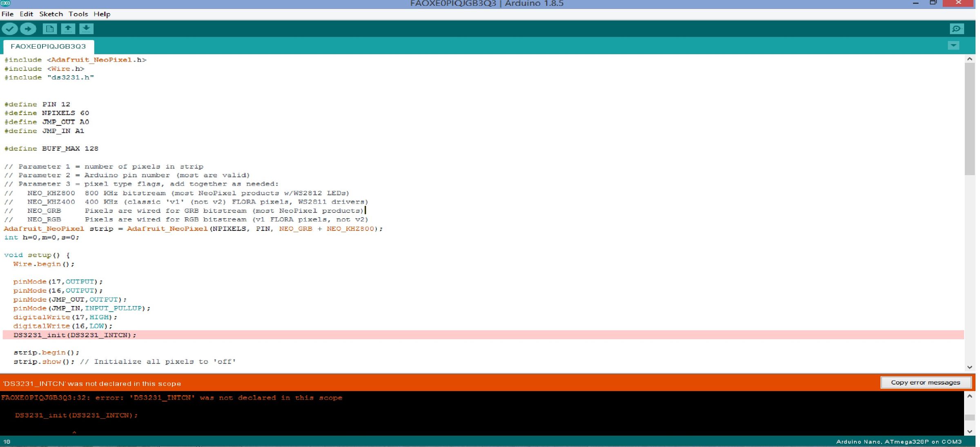The width and height of the screenshot is (980, 447).
Task: Click the Upload arrow icon
Action: [x=28, y=29]
